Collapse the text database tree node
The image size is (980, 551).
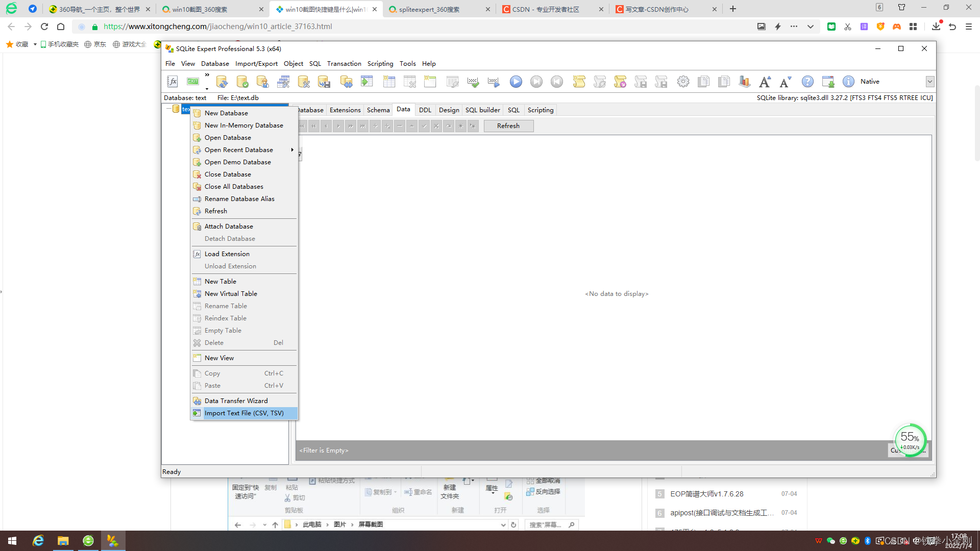[169, 109]
